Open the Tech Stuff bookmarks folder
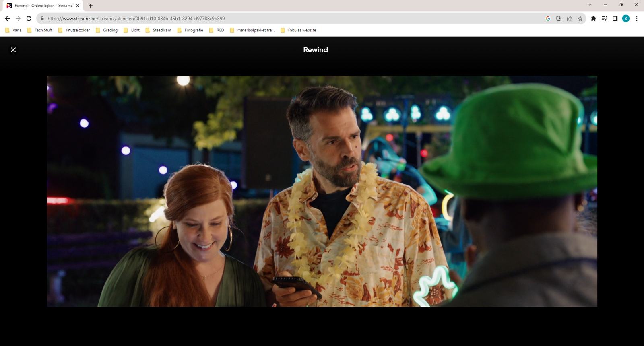644x346 pixels. [x=40, y=30]
